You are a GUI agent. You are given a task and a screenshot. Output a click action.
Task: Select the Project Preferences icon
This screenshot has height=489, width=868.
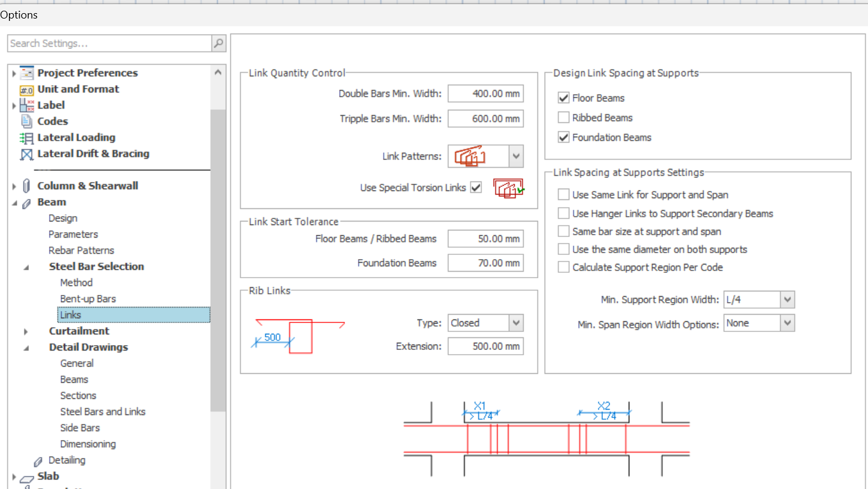coord(27,73)
